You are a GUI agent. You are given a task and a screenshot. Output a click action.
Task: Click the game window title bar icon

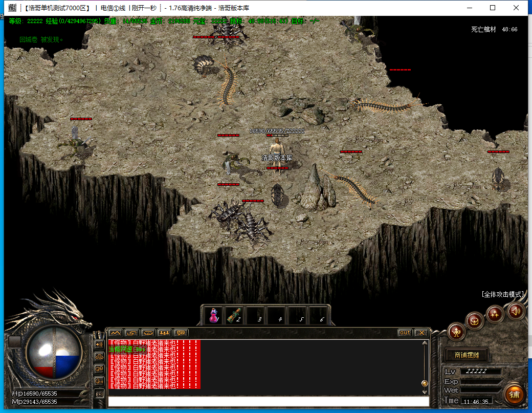coord(12,8)
